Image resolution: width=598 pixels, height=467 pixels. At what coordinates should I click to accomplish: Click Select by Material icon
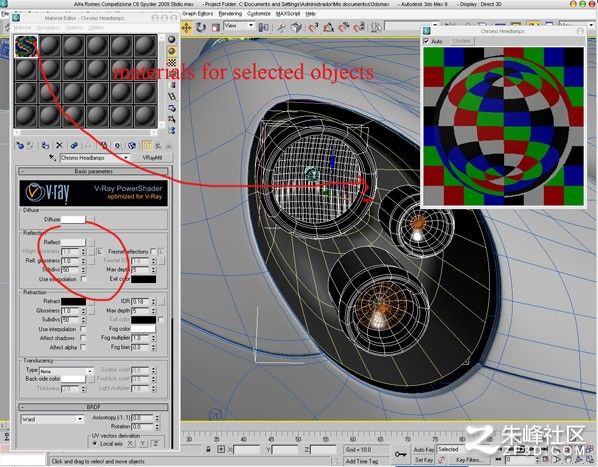click(x=172, y=119)
